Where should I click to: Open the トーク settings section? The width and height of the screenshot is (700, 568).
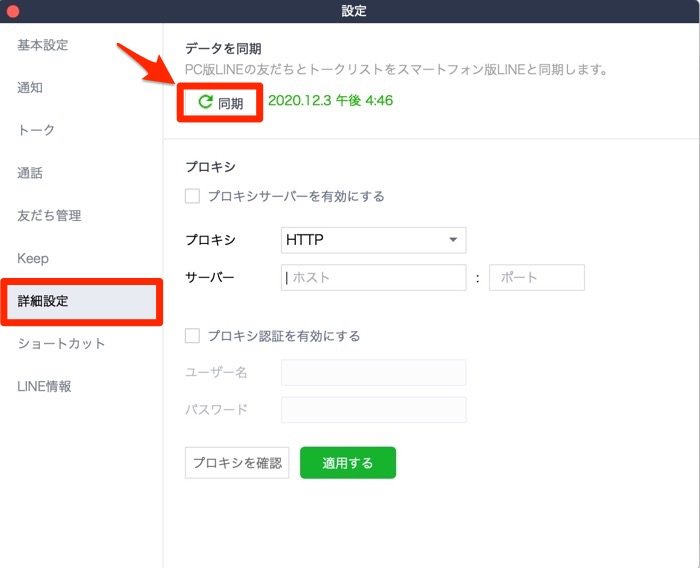click(x=36, y=130)
